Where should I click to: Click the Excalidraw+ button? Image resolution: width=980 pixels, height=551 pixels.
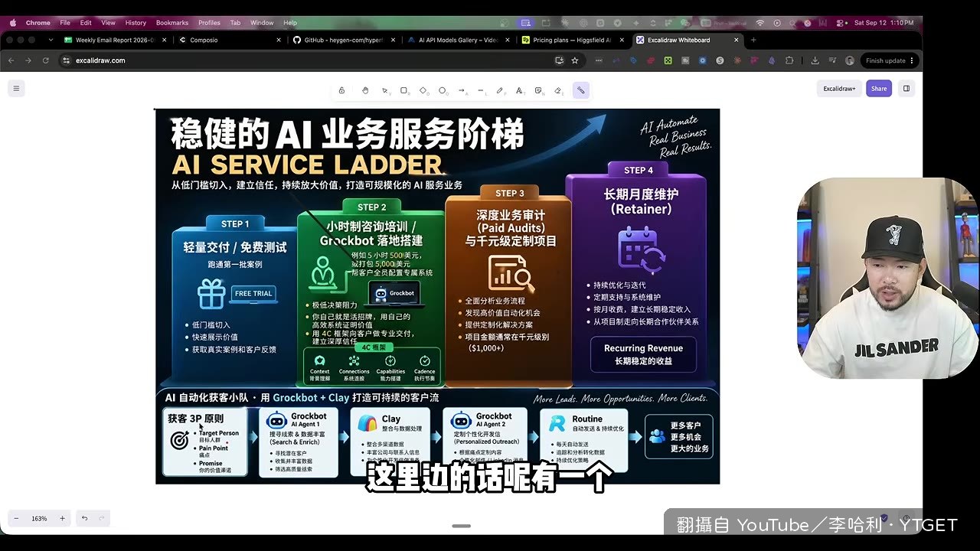pyautogui.click(x=839, y=88)
